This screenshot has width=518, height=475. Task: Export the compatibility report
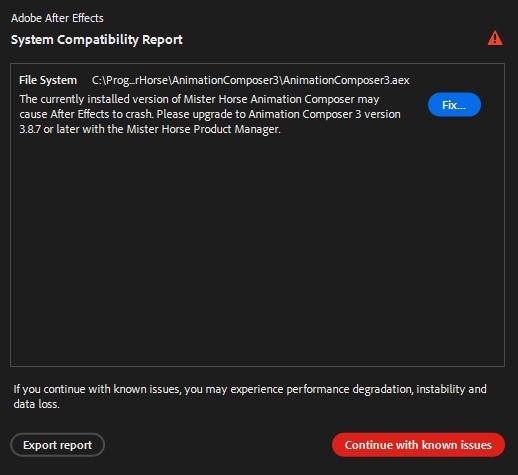(57, 445)
